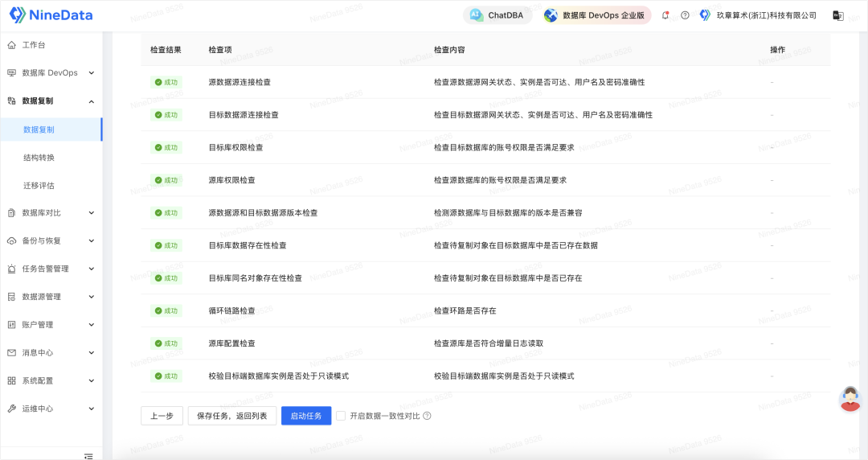The image size is (868, 460).
Task: Click the NineData logo
Action: point(50,15)
